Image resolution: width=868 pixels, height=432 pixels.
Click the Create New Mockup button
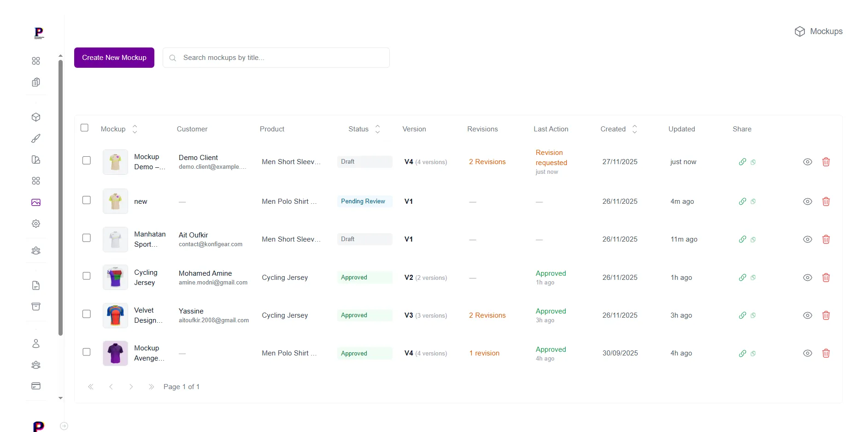coord(114,57)
